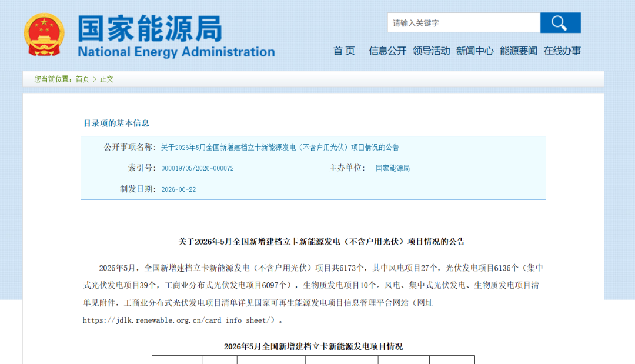
Task: Click the 索引号 field label
Action: pyautogui.click(x=142, y=168)
